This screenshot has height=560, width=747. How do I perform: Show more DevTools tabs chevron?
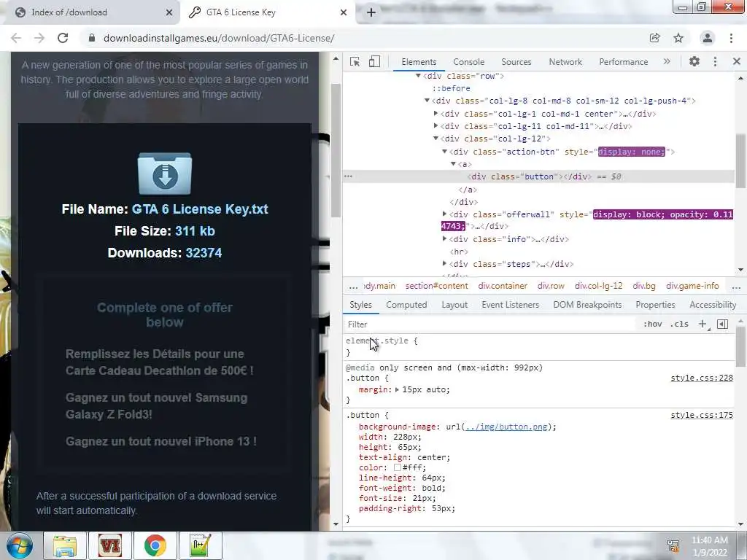click(667, 61)
